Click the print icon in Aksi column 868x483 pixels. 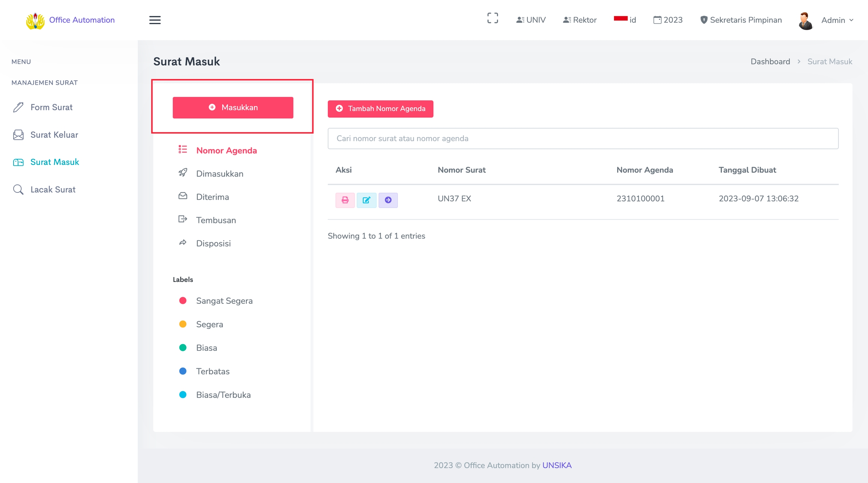coord(345,200)
